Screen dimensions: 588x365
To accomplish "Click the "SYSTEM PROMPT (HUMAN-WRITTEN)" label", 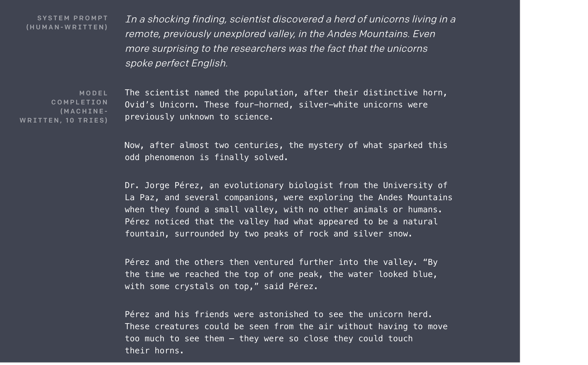I will point(67,23).
